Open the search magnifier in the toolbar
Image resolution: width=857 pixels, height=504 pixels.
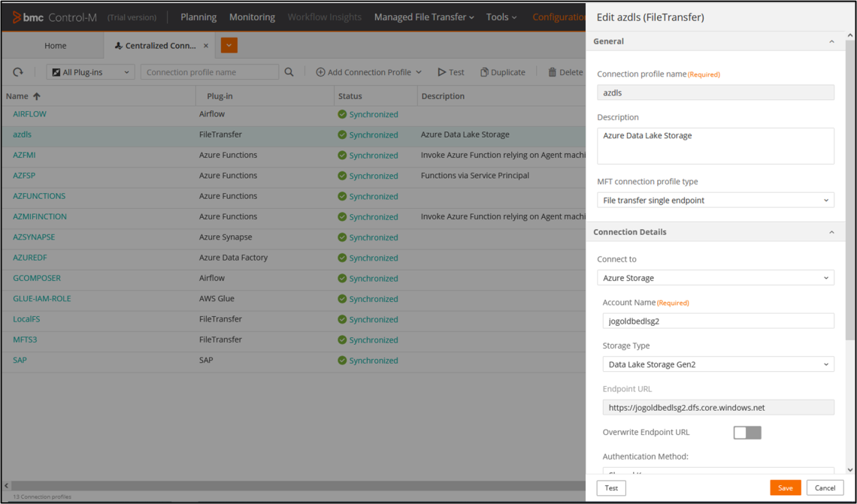(x=289, y=71)
